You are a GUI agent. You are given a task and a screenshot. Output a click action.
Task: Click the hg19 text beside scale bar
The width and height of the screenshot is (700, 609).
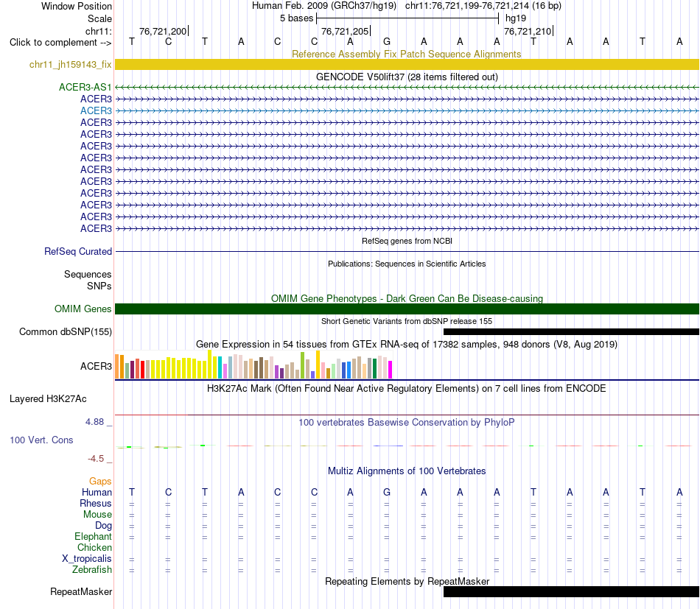pyautogui.click(x=516, y=18)
